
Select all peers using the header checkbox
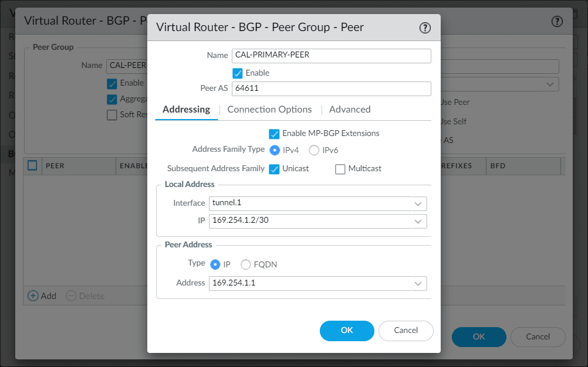[32, 166]
